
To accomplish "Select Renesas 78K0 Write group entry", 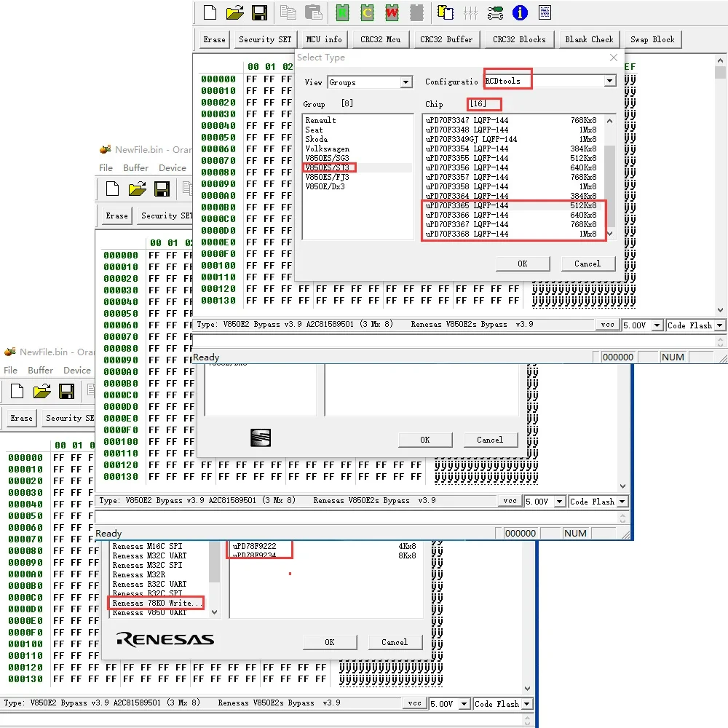I will click(x=157, y=603).
